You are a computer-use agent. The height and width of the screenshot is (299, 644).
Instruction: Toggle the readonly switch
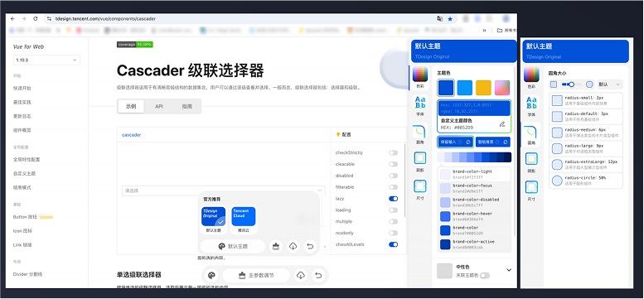[x=394, y=233]
